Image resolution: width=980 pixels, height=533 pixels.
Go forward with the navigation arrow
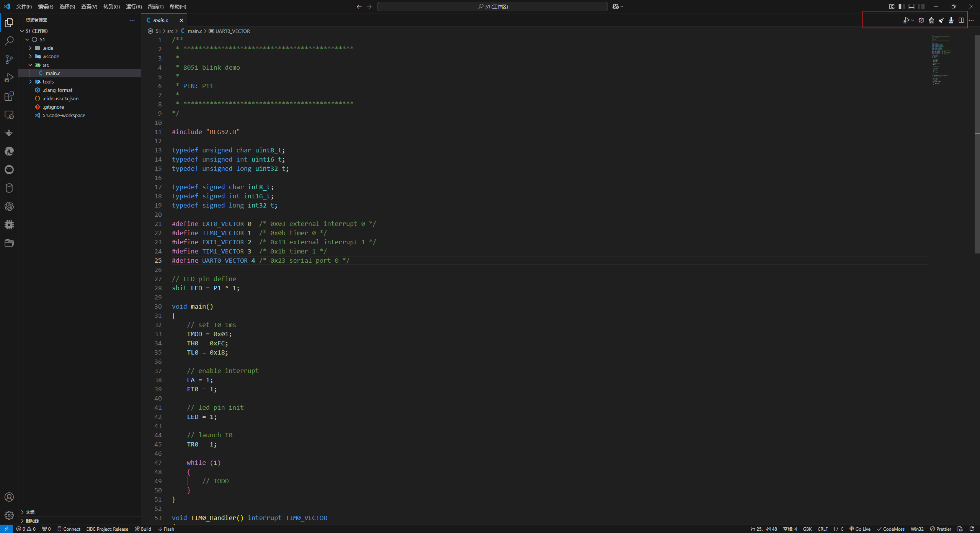point(369,7)
